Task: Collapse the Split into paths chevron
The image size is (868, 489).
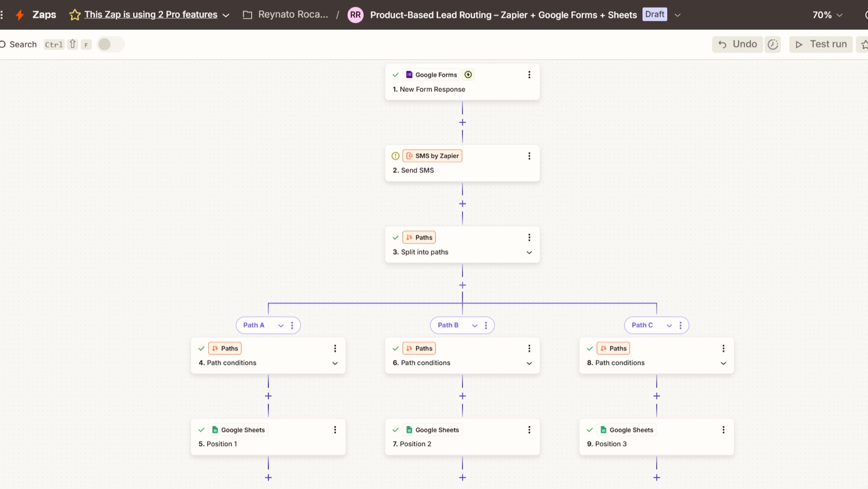Action: [529, 253]
